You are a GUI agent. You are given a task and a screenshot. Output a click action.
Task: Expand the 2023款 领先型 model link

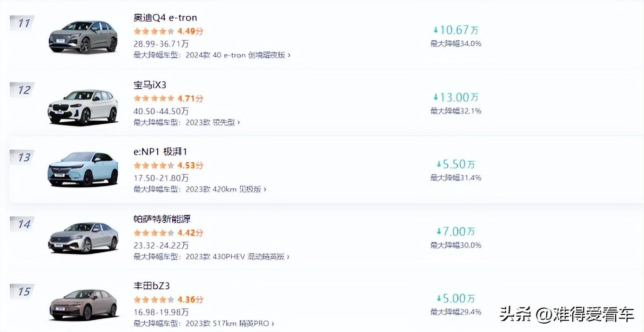212,122
